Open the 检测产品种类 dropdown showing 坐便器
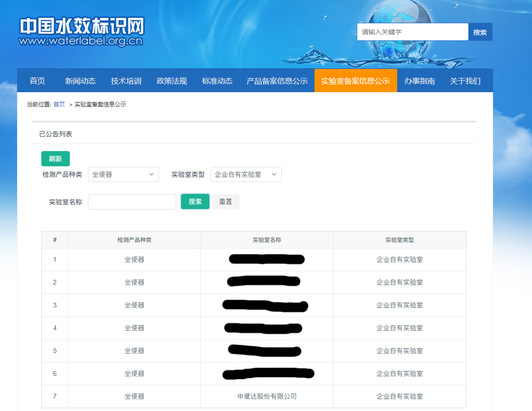532x411 pixels. click(x=123, y=174)
